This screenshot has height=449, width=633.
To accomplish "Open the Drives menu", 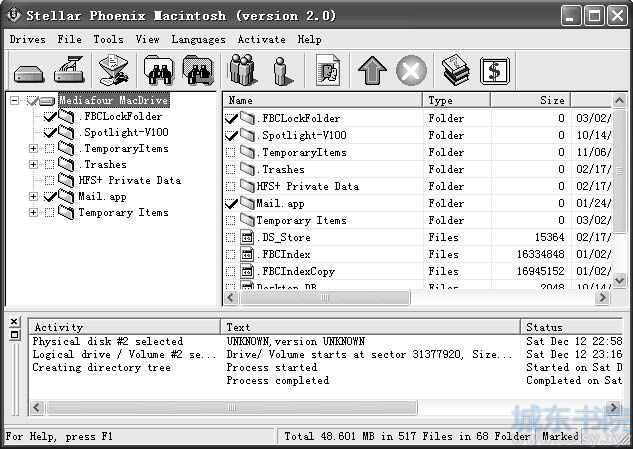I will click(x=27, y=40).
